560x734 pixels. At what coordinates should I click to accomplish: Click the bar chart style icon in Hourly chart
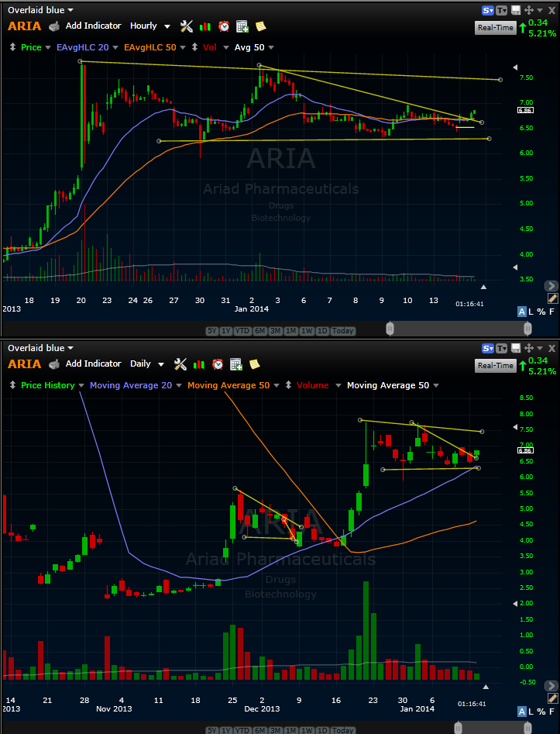205,26
